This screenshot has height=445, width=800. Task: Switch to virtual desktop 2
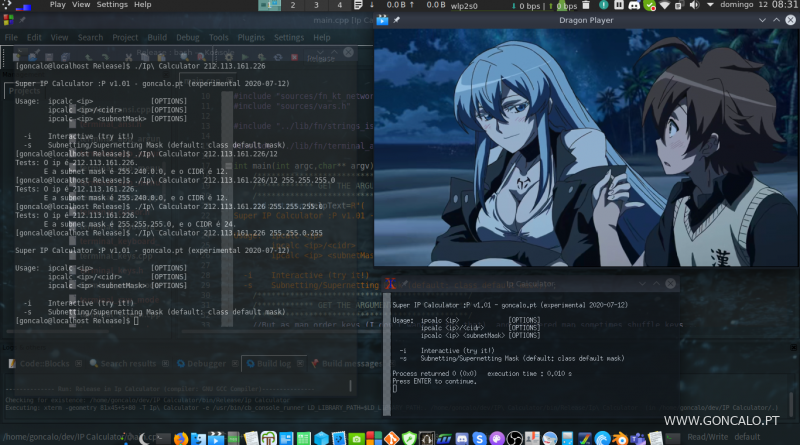coord(292,5)
